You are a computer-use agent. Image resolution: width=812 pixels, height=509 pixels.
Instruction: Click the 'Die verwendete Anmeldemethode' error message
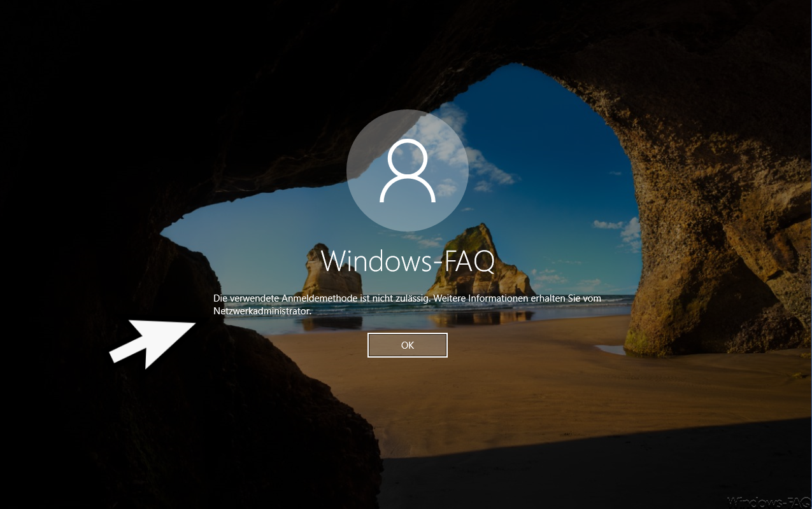click(407, 305)
